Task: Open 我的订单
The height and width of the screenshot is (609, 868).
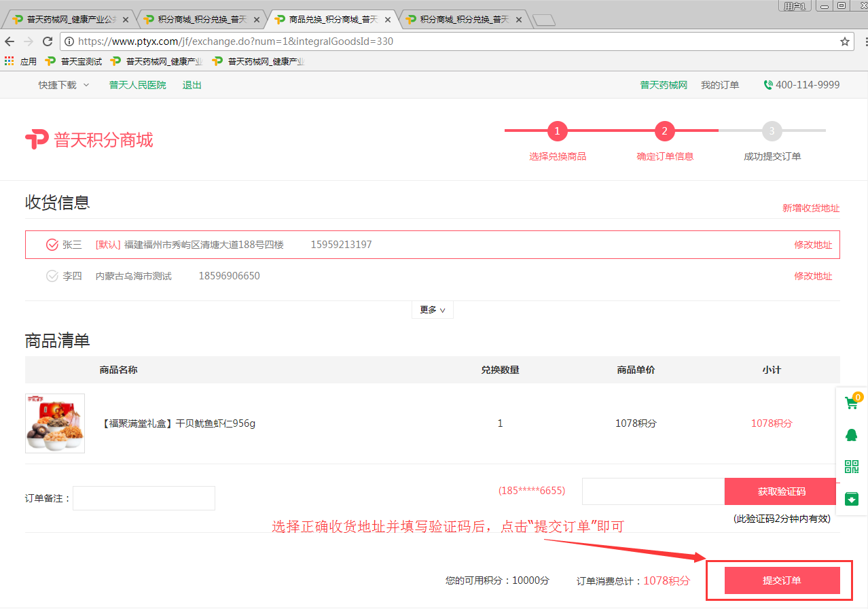Action: coord(720,85)
